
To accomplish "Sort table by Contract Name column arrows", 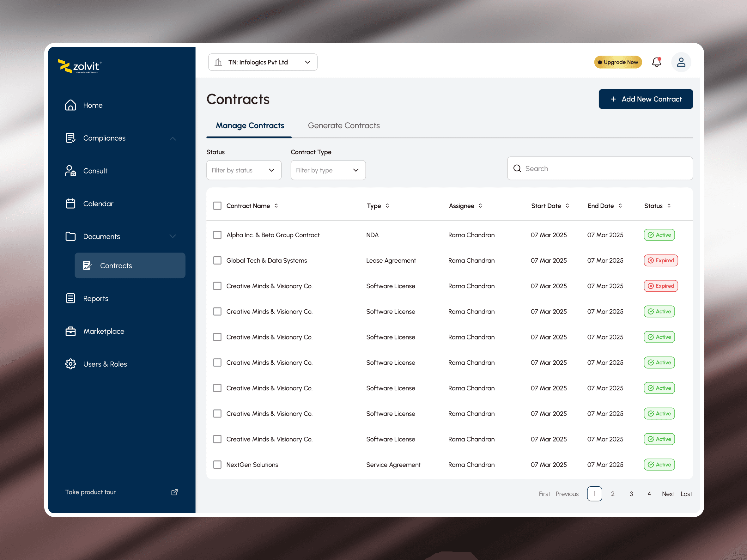I will (x=276, y=206).
